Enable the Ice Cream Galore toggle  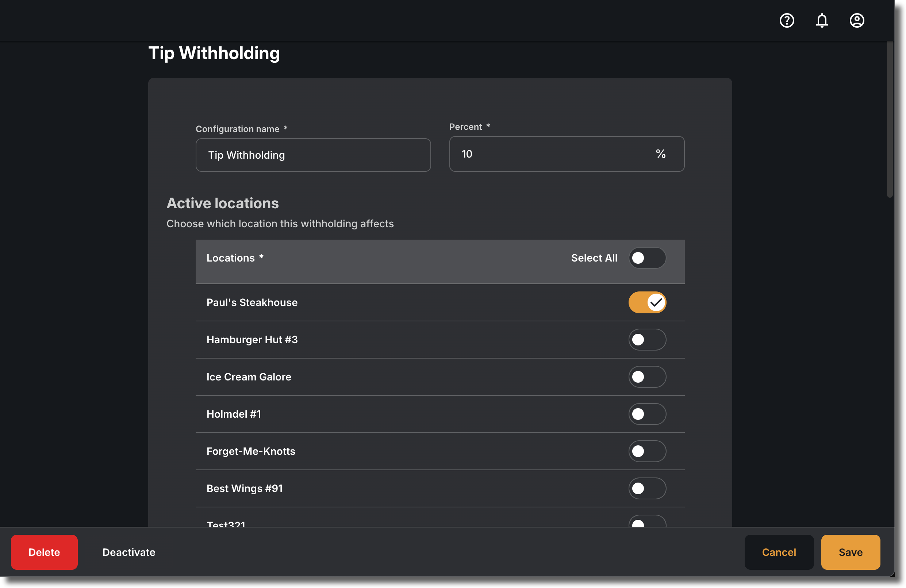(647, 377)
